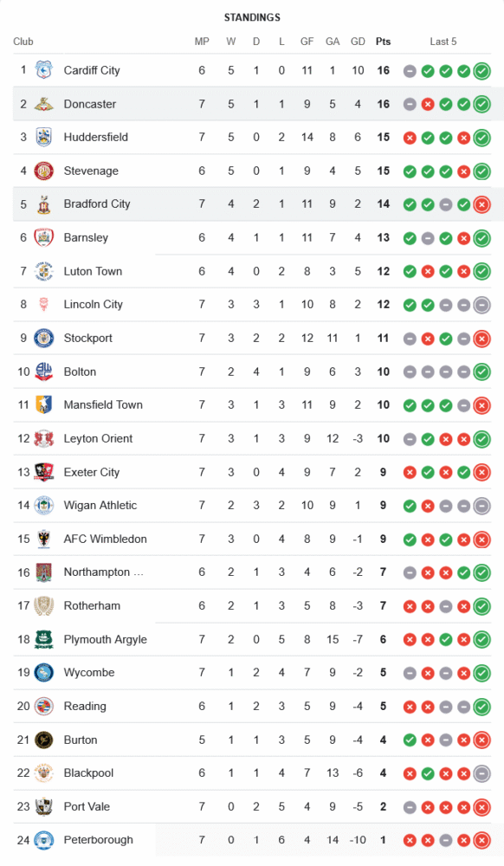
Task: Click the Mansfield Town badge
Action: pyautogui.click(x=43, y=404)
